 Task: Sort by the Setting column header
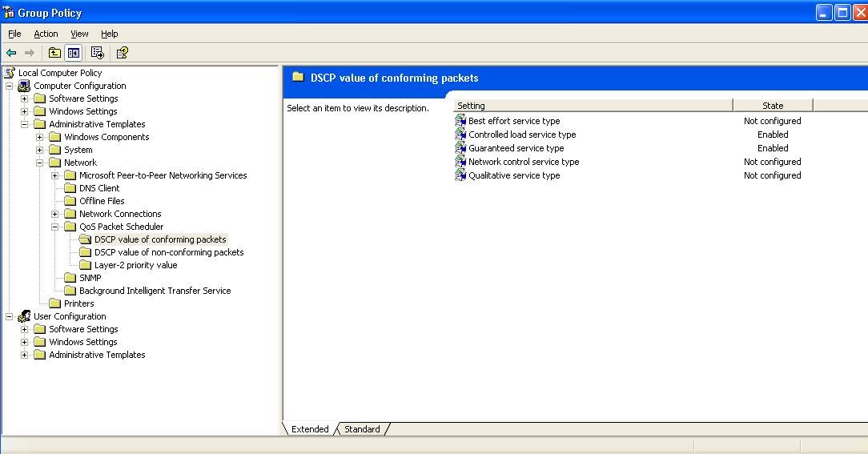[x=593, y=106]
